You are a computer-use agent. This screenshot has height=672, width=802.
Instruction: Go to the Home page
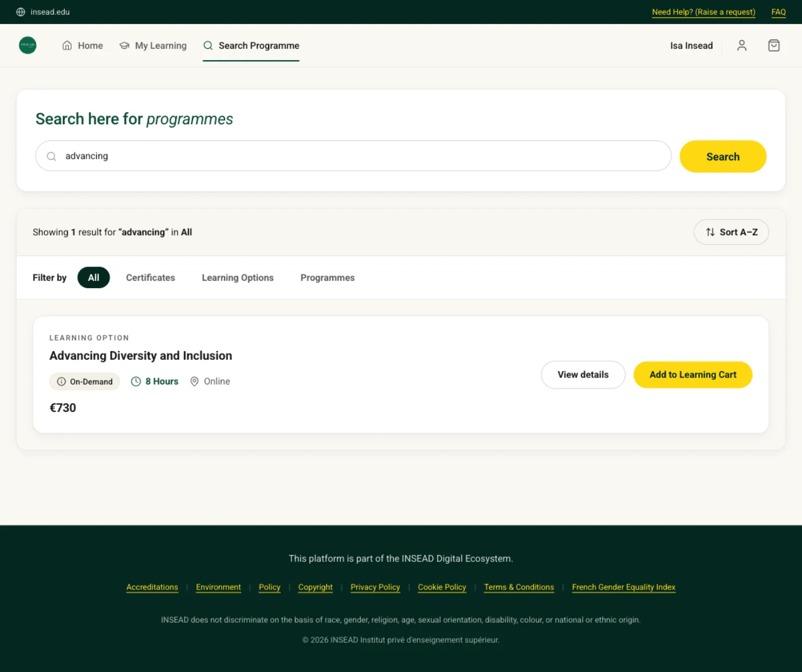coord(82,46)
